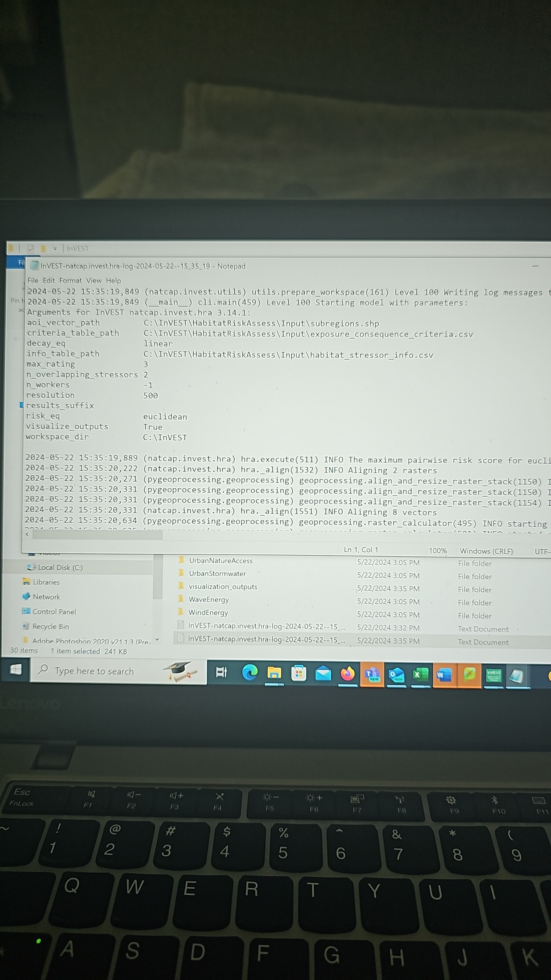The height and width of the screenshot is (980, 551).
Task: Click the Local Disk (C:) drive icon
Action: point(31,567)
